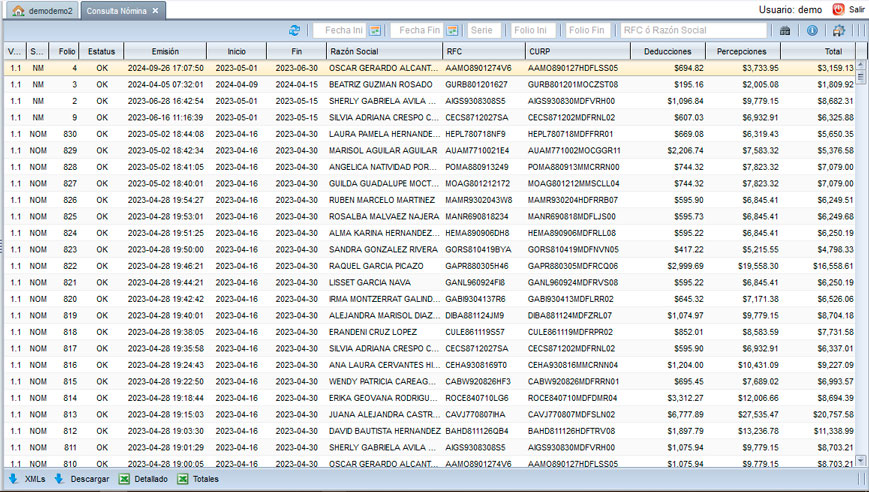This screenshot has width=869, height=492.
Task: Sort by the Fin column header
Action: (297, 51)
